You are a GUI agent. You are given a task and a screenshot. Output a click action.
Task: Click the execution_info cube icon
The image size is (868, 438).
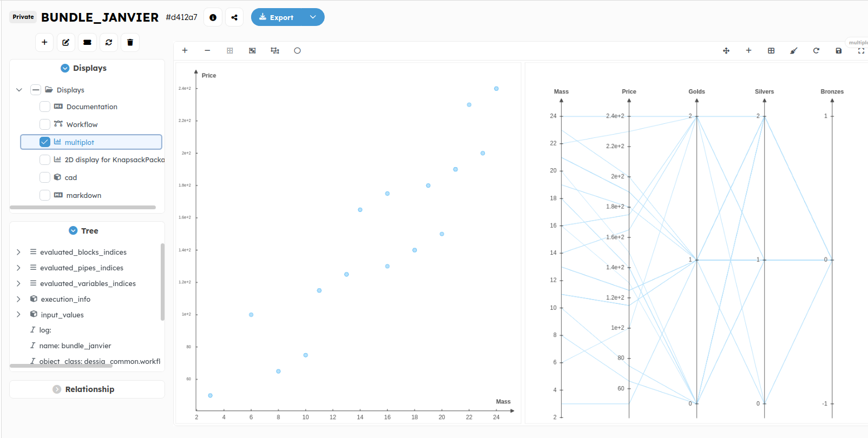pyautogui.click(x=34, y=298)
